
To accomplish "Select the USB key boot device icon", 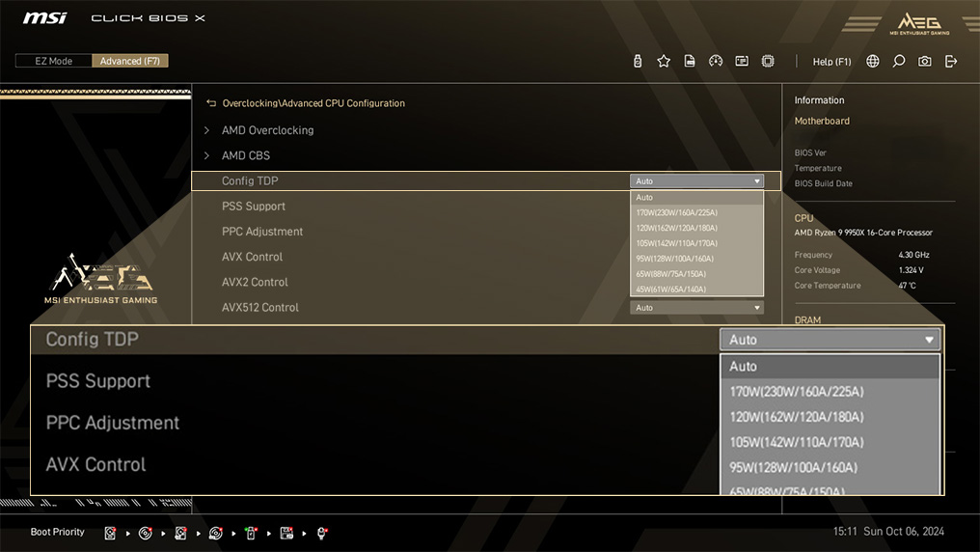I will tap(251, 533).
